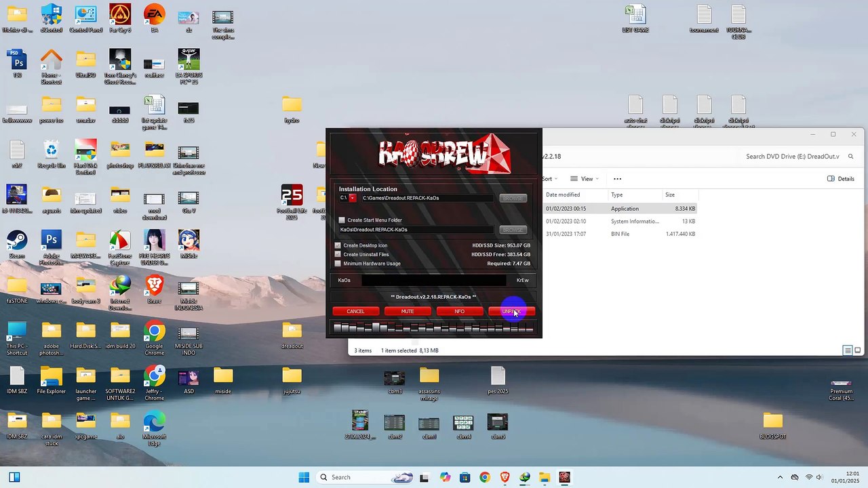Open the Windows Start menu button
Screen dimensions: 868x488
(x=304, y=477)
